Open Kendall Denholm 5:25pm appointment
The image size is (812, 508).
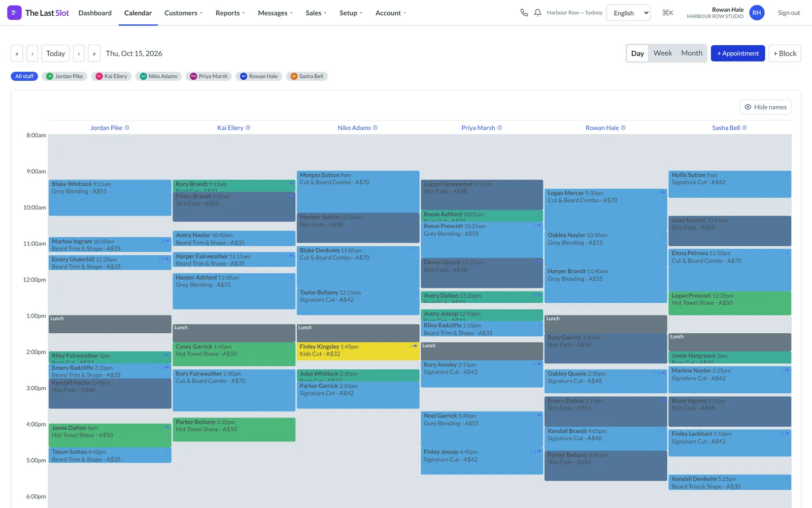pyautogui.click(x=730, y=483)
